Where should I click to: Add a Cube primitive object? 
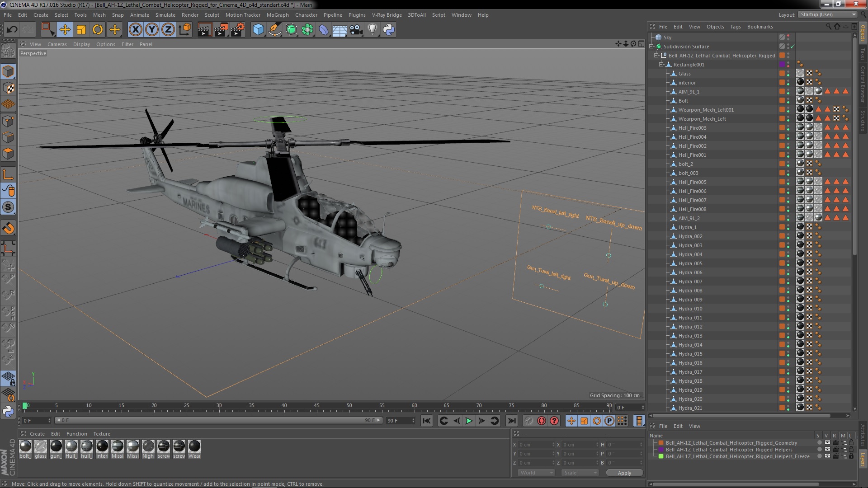pos(258,30)
